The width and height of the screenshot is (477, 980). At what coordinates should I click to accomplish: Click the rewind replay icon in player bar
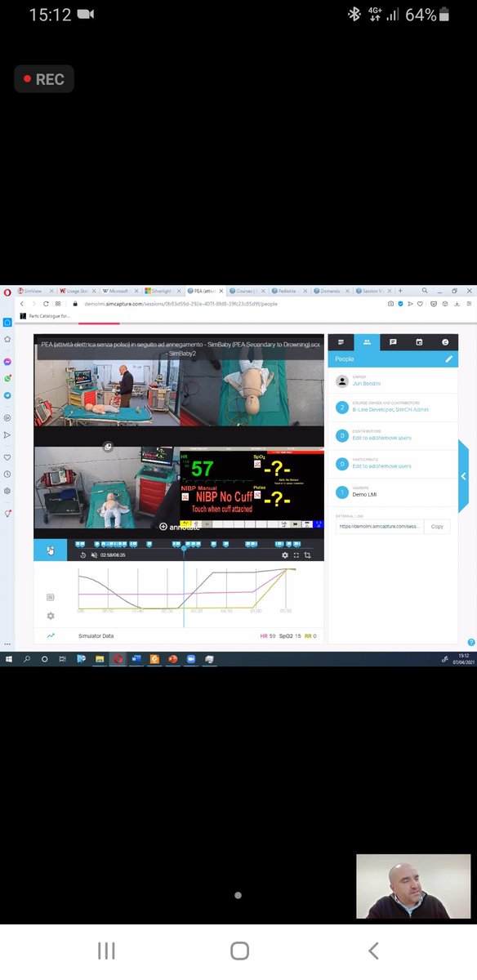[82, 555]
